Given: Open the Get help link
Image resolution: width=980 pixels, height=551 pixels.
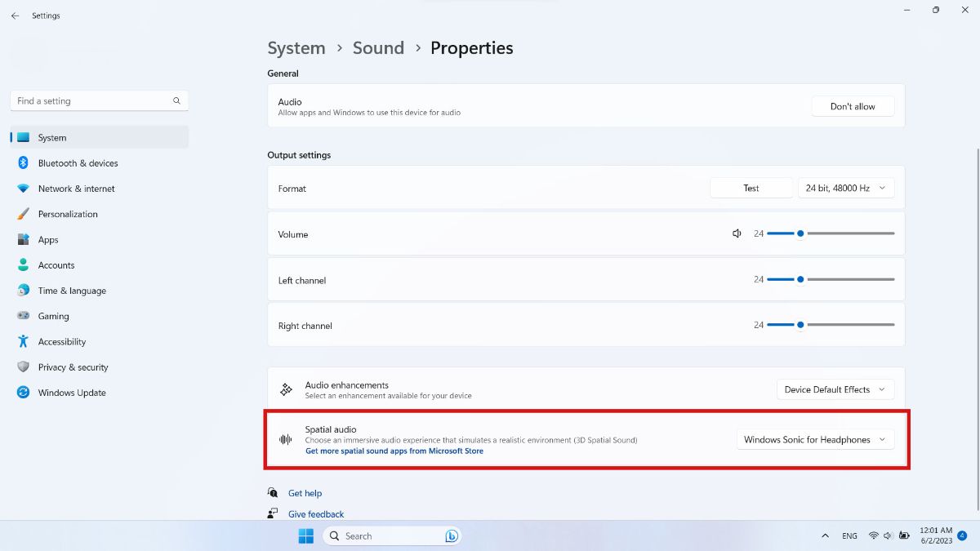Looking at the screenshot, I should tap(305, 493).
